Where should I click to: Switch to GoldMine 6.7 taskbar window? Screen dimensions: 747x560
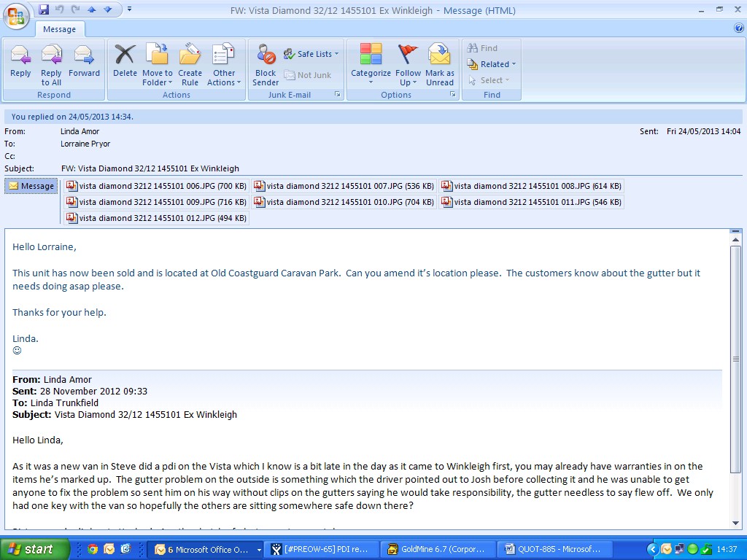click(438, 550)
